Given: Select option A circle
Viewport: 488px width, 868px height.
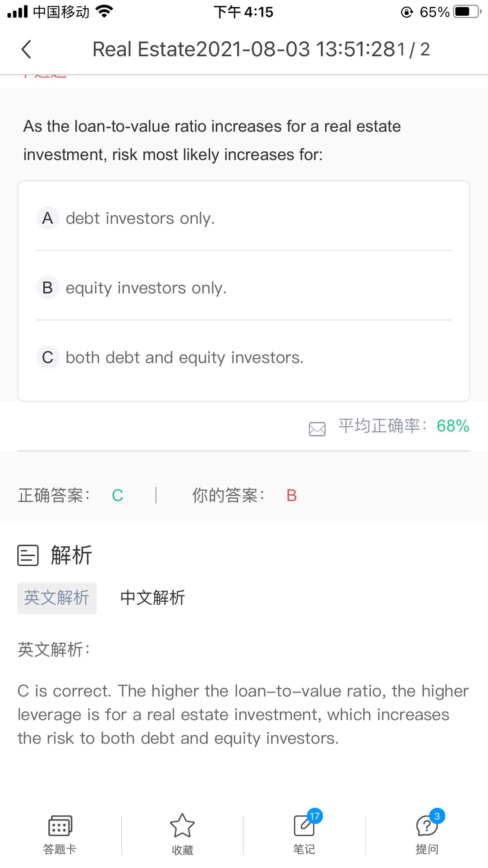Looking at the screenshot, I should point(48,218).
